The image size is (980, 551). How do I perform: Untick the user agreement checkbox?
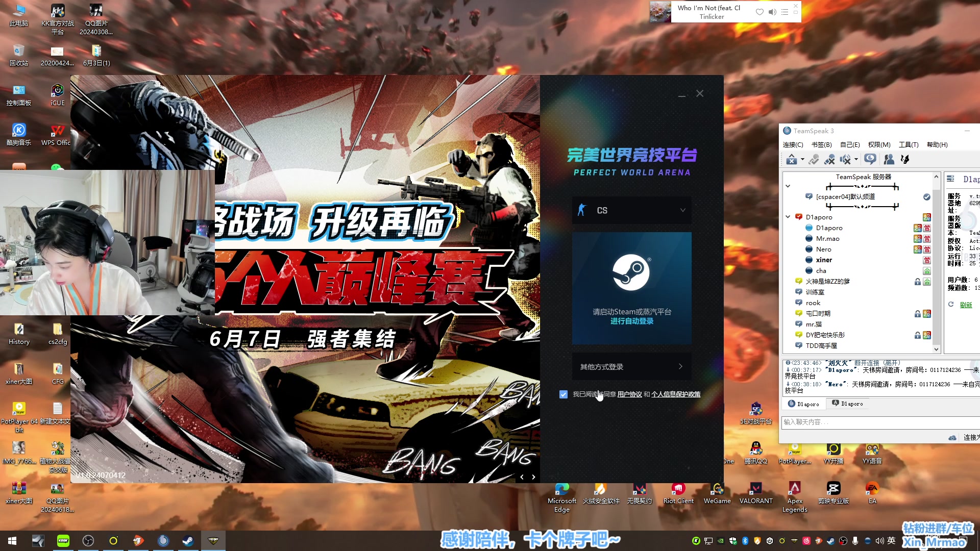(x=563, y=394)
